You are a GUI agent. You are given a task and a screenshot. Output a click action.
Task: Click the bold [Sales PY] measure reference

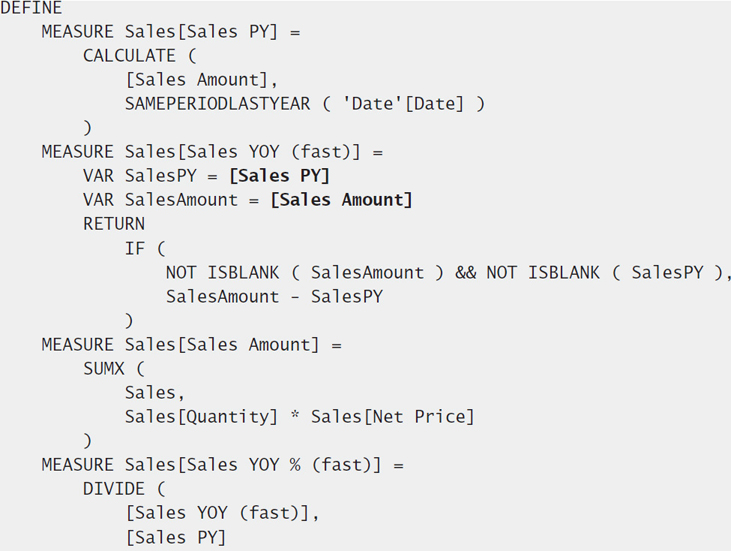pos(280,176)
